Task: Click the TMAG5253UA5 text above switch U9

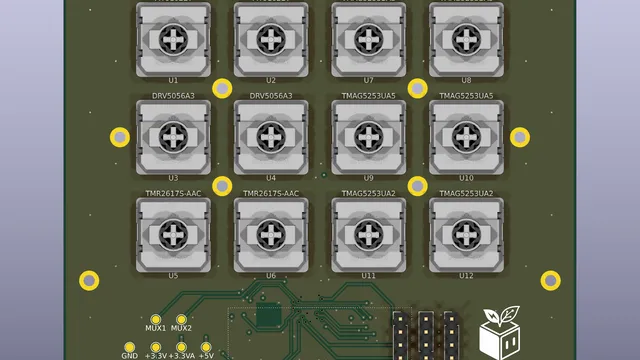Action: pos(369,96)
